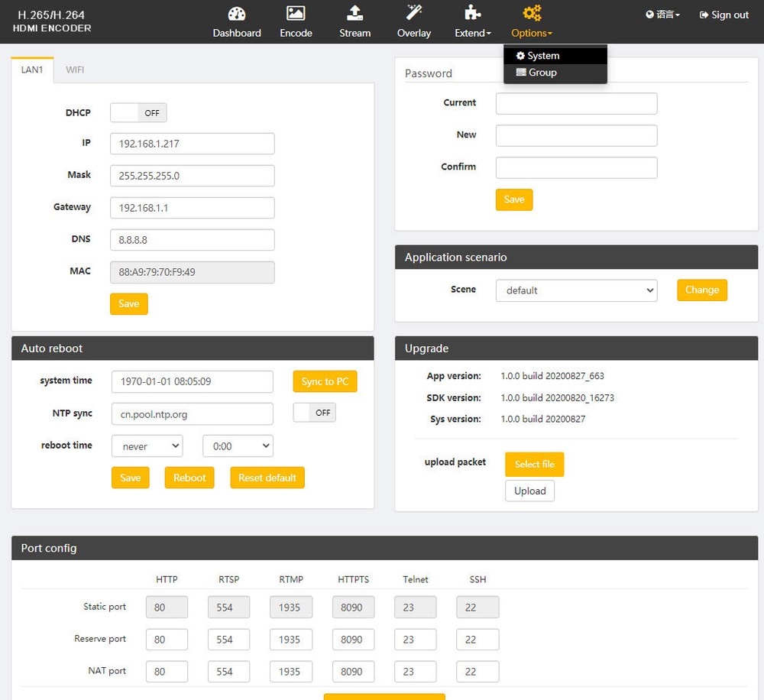
Task: Click the System gear icon in dropdown
Action: (x=520, y=56)
